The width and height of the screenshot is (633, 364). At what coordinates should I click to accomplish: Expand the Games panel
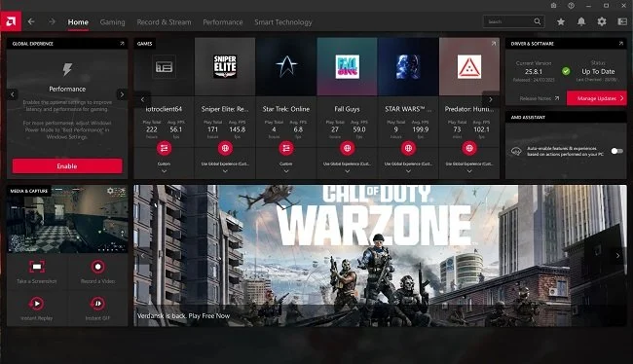[494, 43]
